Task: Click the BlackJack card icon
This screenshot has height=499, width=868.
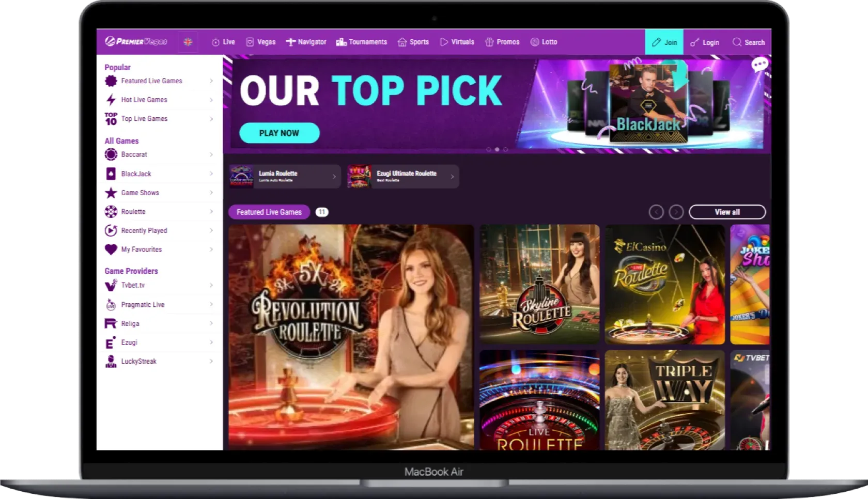Action: [x=111, y=174]
